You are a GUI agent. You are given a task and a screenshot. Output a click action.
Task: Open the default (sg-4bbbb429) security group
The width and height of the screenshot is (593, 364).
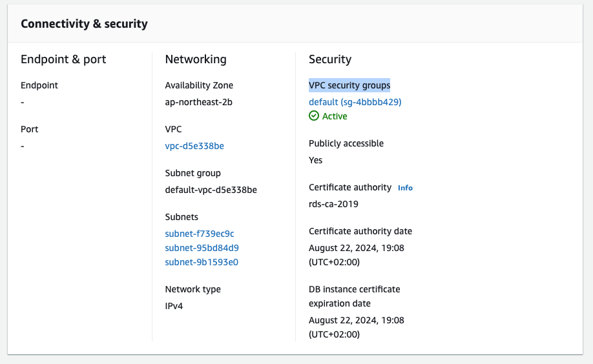coord(355,102)
